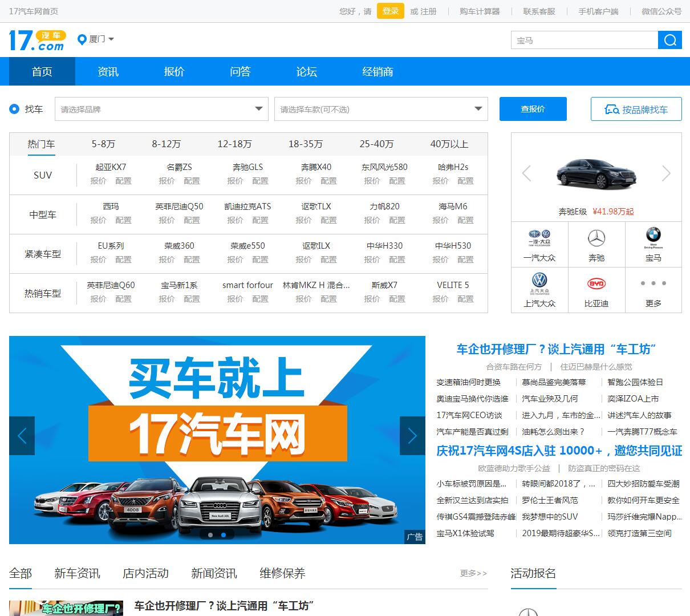Viewport: 690px width, 616px height.
Task: Open article 17汽车网CEO访谈
Action: click(x=469, y=415)
